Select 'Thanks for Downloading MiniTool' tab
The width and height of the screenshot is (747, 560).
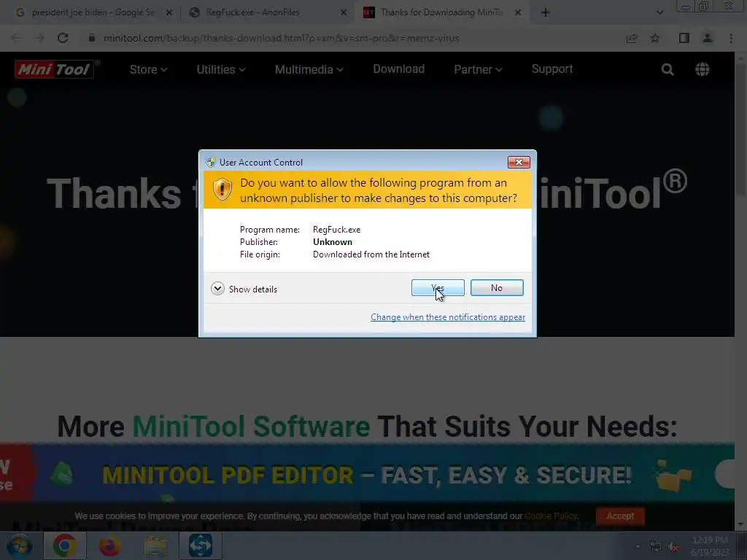tap(441, 12)
